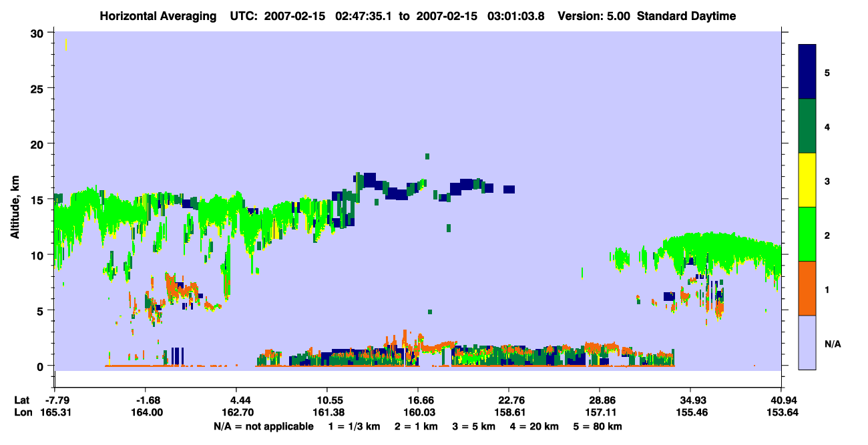Click the colorbar label 4

tap(827, 127)
